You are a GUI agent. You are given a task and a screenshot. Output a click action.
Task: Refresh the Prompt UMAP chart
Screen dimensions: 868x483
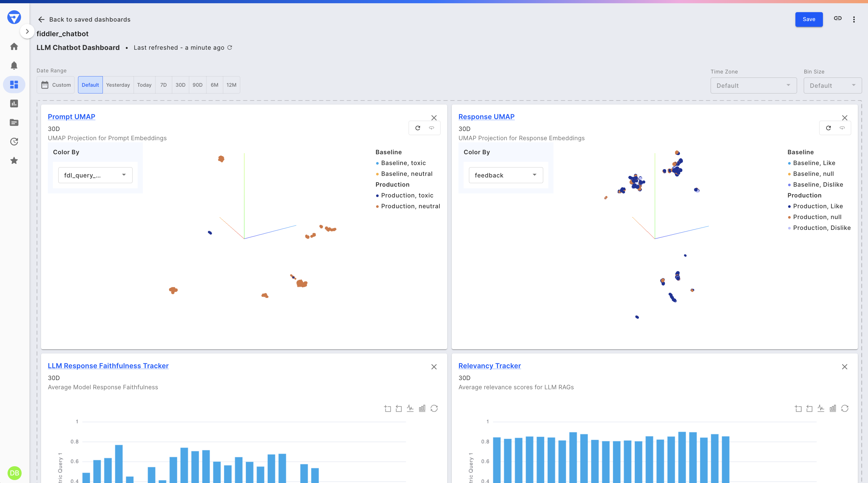click(x=418, y=128)
